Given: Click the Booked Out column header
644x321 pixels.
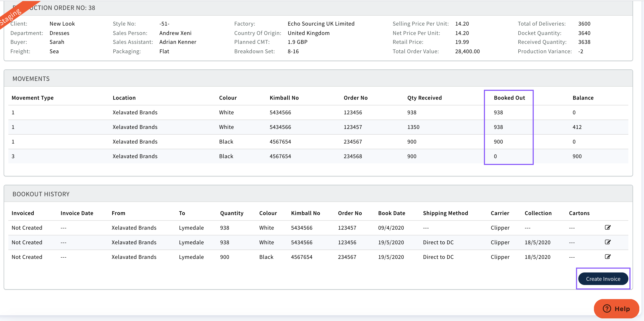Looking at the screenshot, I should (509, 98).
